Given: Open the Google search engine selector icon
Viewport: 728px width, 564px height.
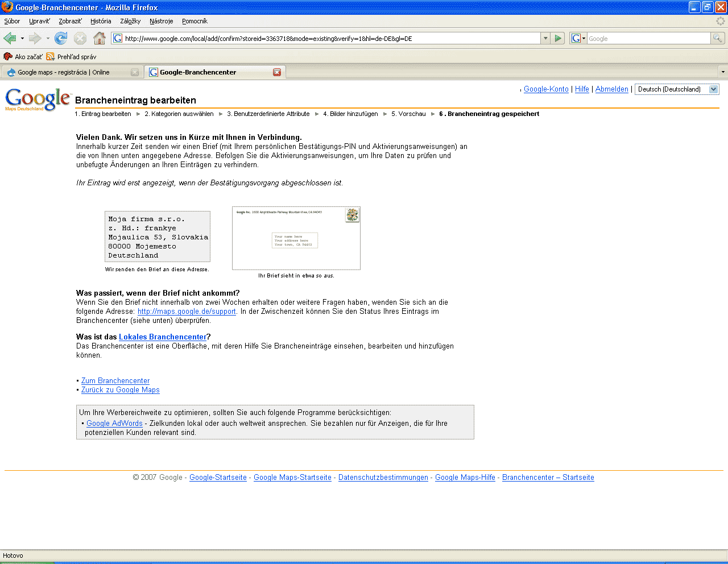Looking at the screenshot, I should point(578,38).
